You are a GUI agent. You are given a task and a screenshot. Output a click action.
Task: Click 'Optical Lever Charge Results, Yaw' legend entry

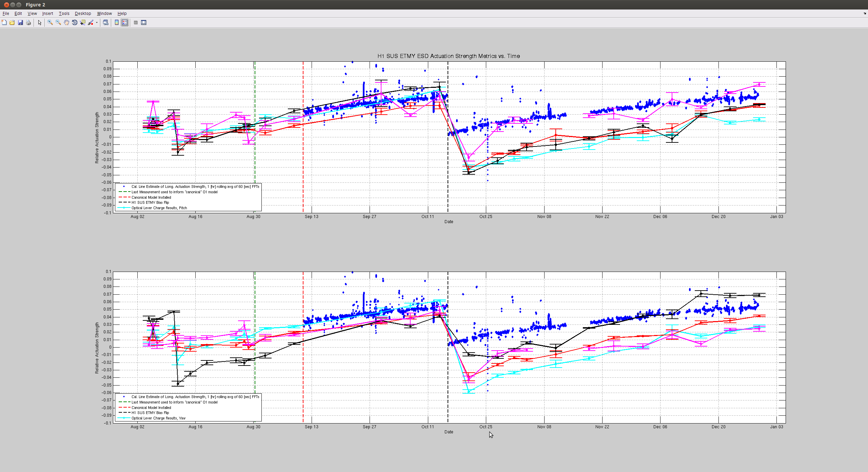(158, 418)
